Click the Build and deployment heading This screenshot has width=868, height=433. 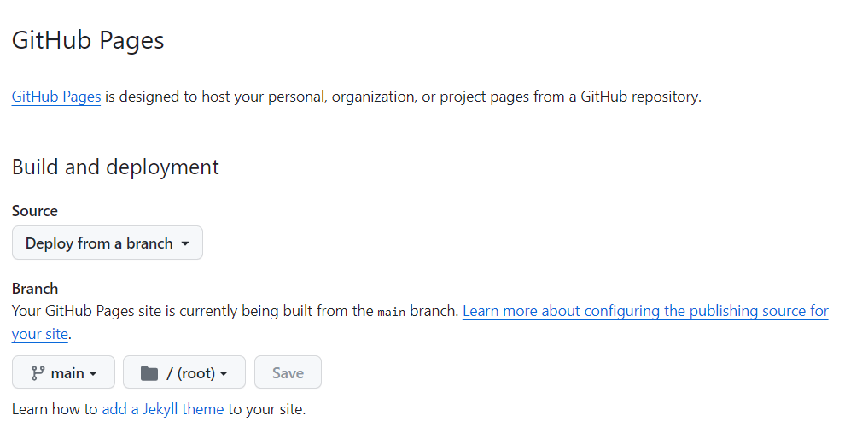point(115,167)
